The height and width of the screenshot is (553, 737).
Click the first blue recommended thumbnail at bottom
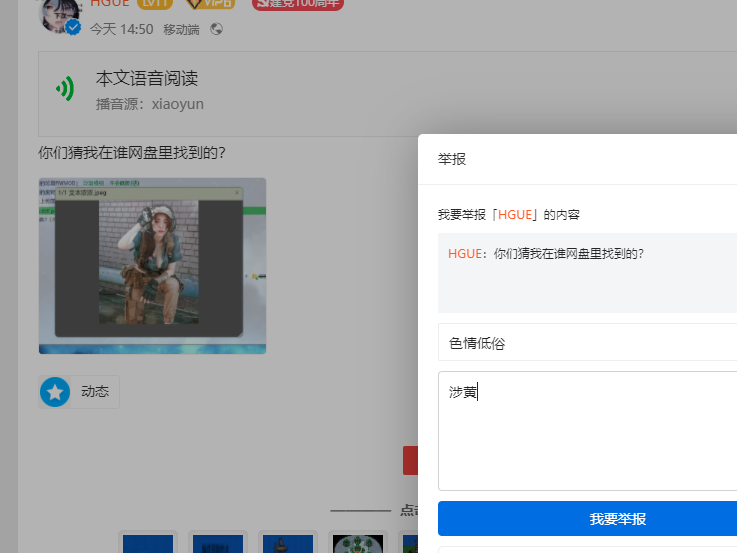click(147, 543)
